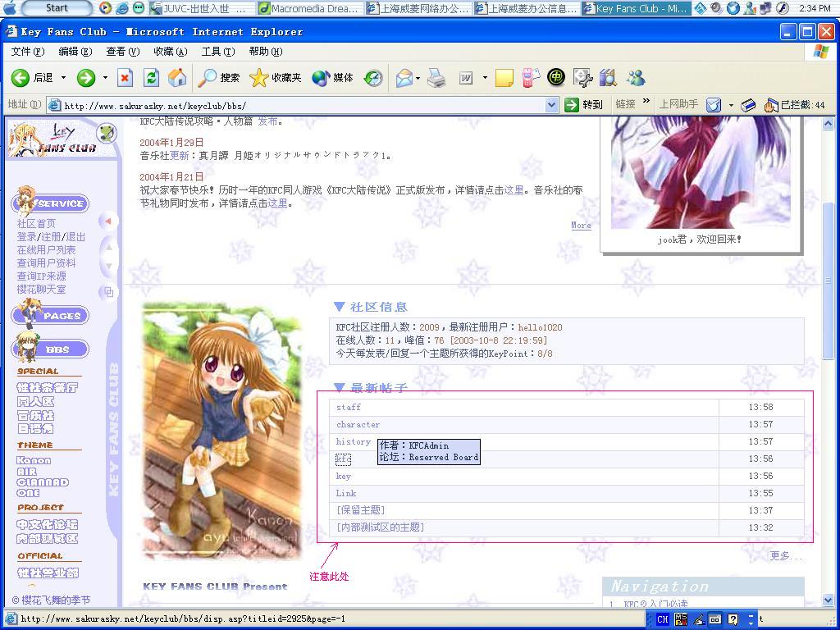Click the blue eraser icon in 上网助手 bar
Screen dimensions: 840x630
748,106
